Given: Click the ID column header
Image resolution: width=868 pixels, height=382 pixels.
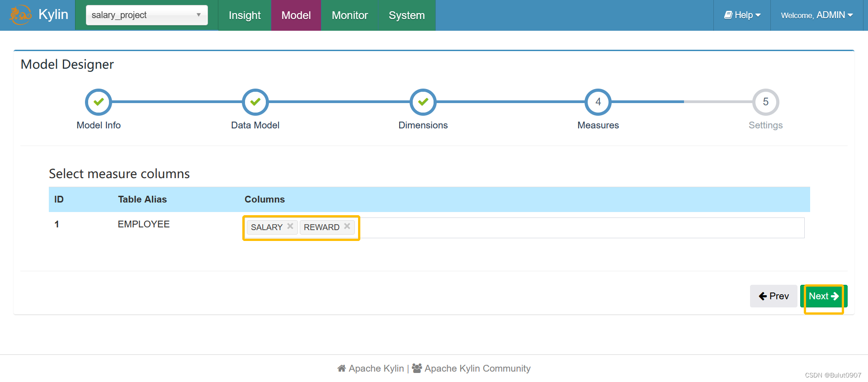Looking at the screenshot, I should (x=59, y=199).
